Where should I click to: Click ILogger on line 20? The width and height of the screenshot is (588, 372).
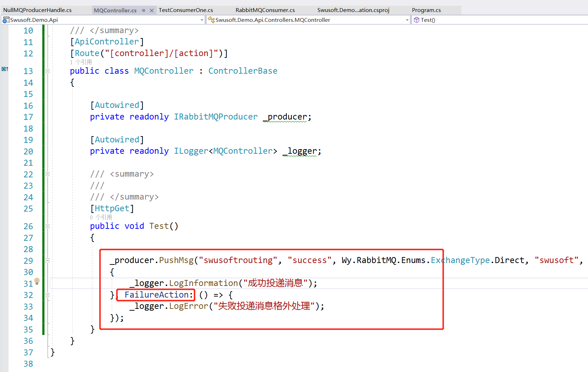(191, 151)
